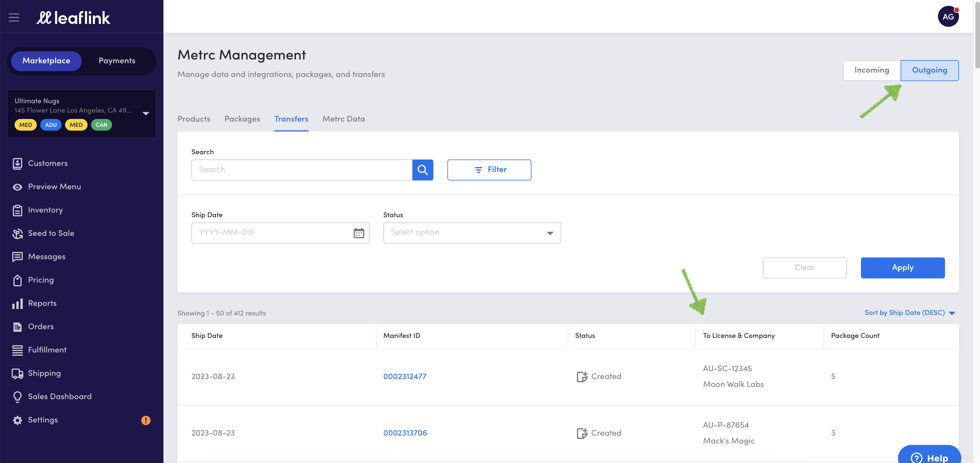The width and height of the screenshot is (980, 463).
Task: Click the green CAN license badge
Action: click(x=101, y=125)
